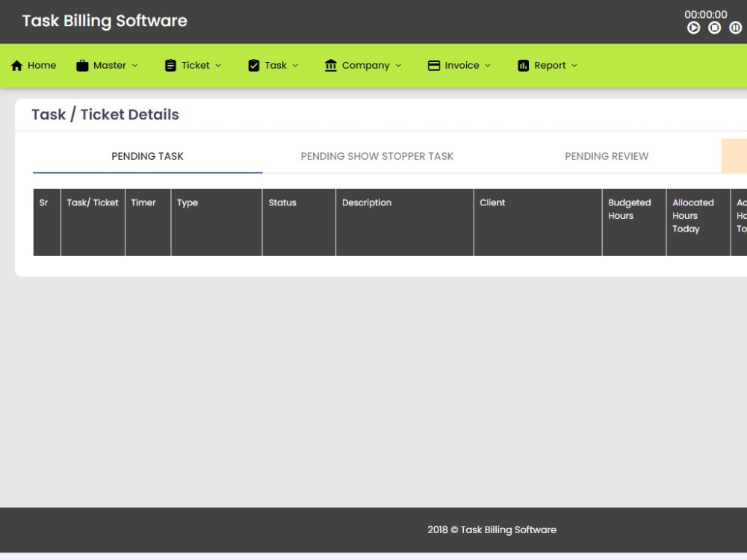This screenshot has height=560, width=747.
Task: Click the Task checkmark clipboard icon
Action: tap(254, 66)
